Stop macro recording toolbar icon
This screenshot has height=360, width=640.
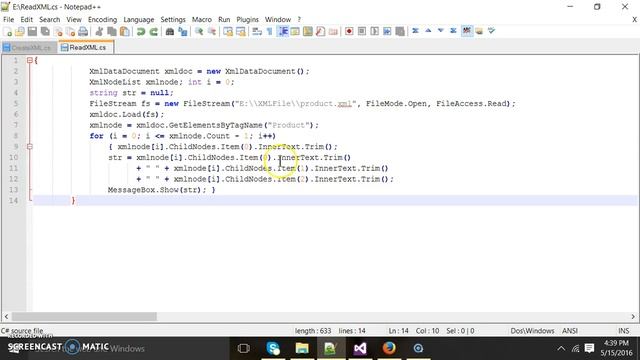[x=362, y=31]
